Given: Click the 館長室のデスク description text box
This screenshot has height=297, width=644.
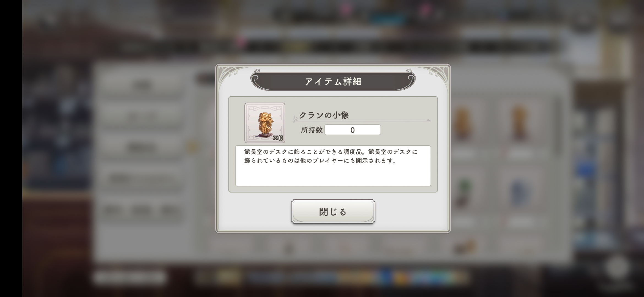Looking at the screenshot, I should [x=333, y=166].
